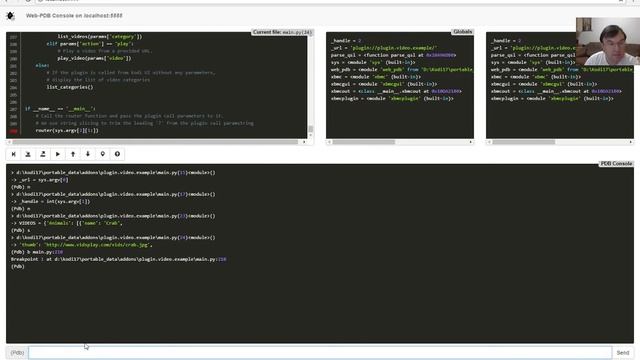This screenshot has height=360, width=640.
Task: Click the VIDEOS = {'Animals' console line
Action: [67, 223]
